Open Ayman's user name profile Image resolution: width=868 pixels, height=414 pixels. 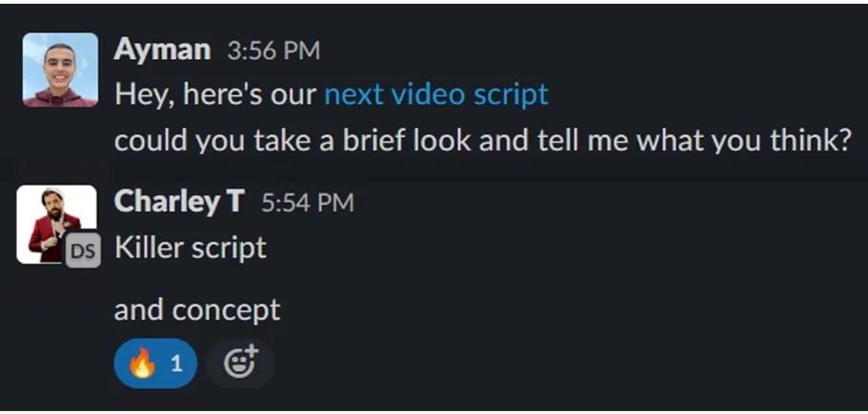[x=162, y=49]
